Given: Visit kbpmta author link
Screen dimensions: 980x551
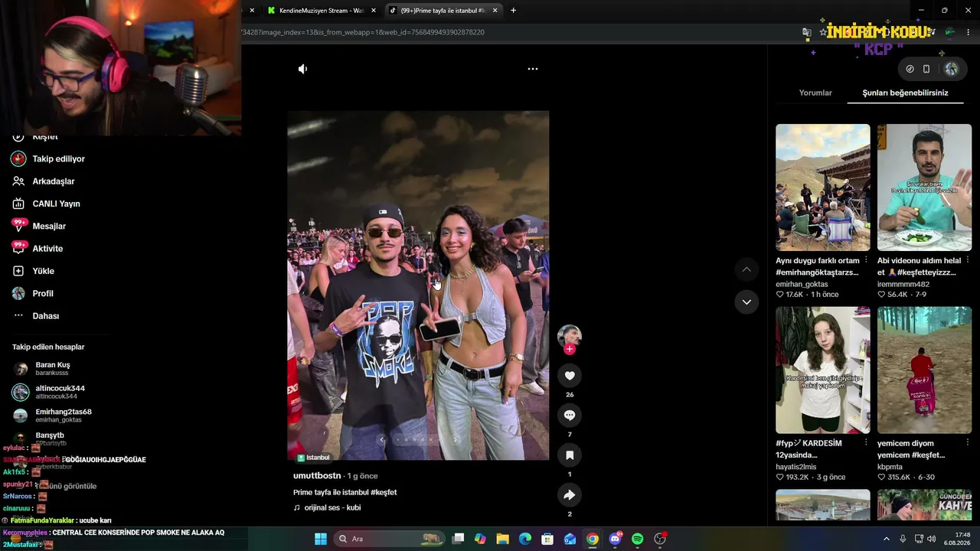Looking at the screenshot, I should [890, 467].
